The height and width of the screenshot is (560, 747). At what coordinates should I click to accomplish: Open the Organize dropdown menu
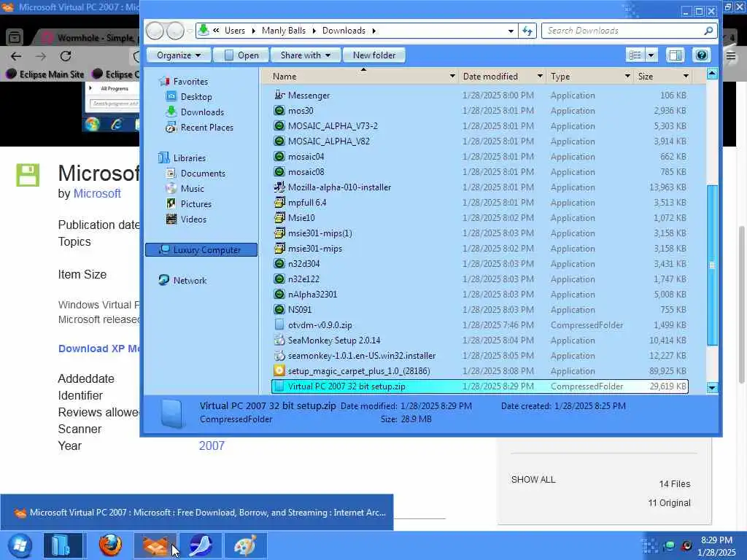coord(178,55)
